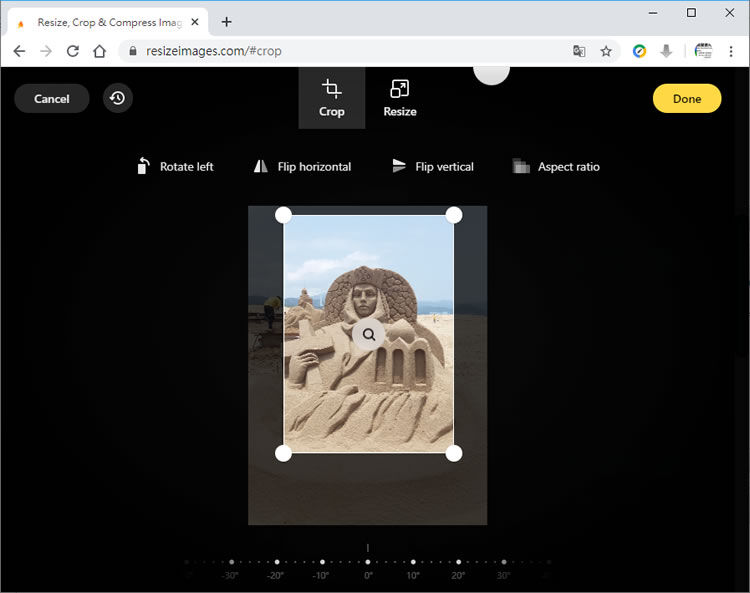The width and height of the screenshot is (750, 593).
Task: Go to browser home page
Action: tap(99, 51)
